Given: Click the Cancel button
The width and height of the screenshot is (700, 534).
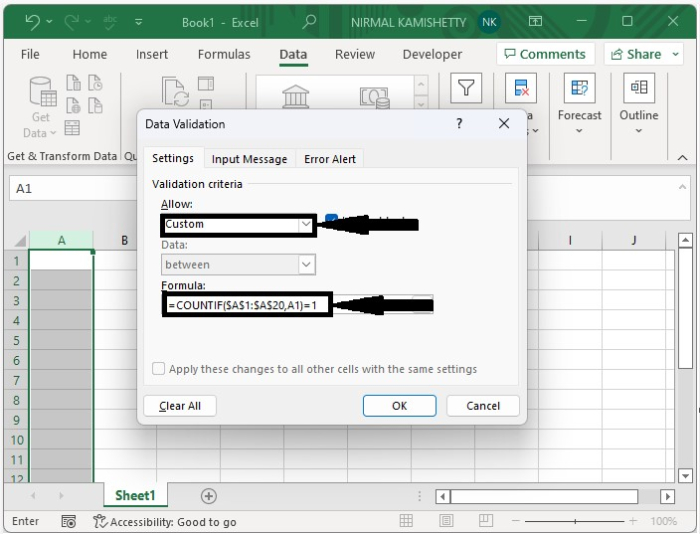Looking at the screenshot, I should (x=483, y=406).
